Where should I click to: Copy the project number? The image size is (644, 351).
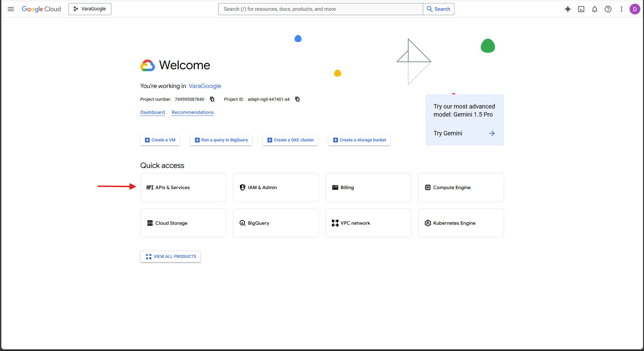click(212, 99)
